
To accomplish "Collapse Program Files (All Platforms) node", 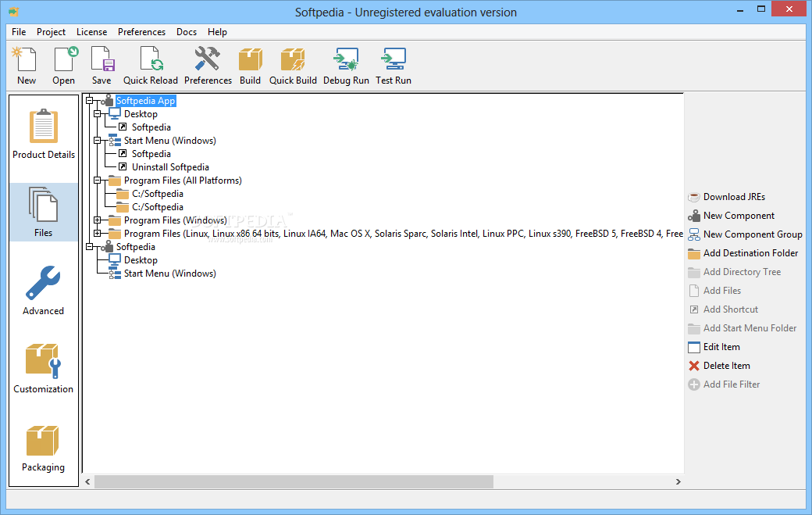I will [98, 181].
